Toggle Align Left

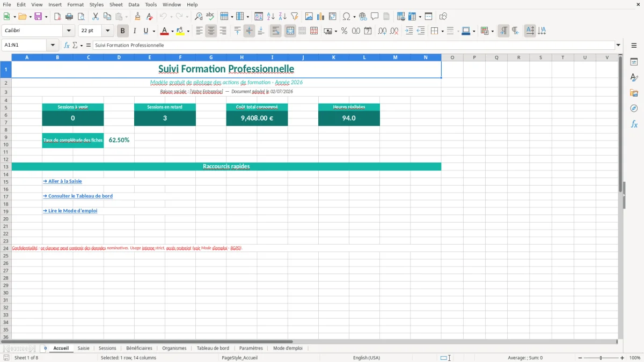tap(199, 31)
